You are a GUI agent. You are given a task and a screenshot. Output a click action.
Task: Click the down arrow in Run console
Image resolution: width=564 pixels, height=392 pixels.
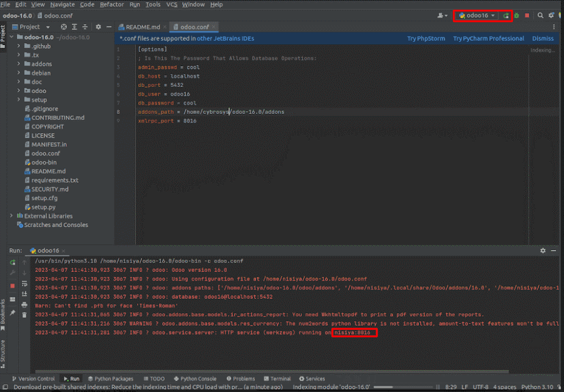click(x=24, y=273)
